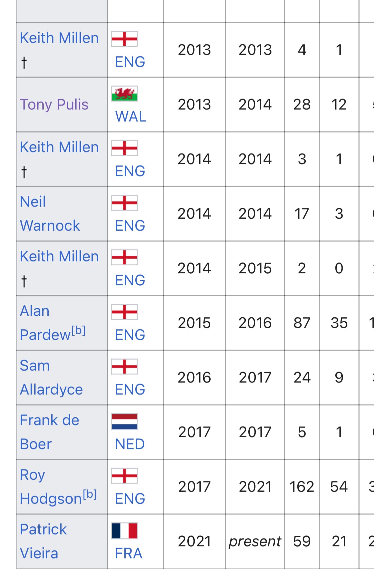390x588 pixels.
Task: Click the Wales flag icon
Action: [x=124, y=94]
